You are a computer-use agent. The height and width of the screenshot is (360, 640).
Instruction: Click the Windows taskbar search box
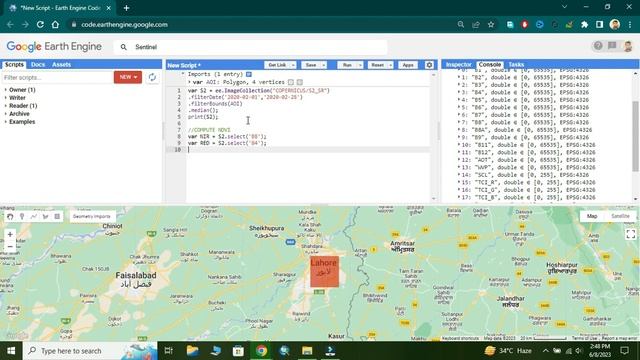coord(90,351)
